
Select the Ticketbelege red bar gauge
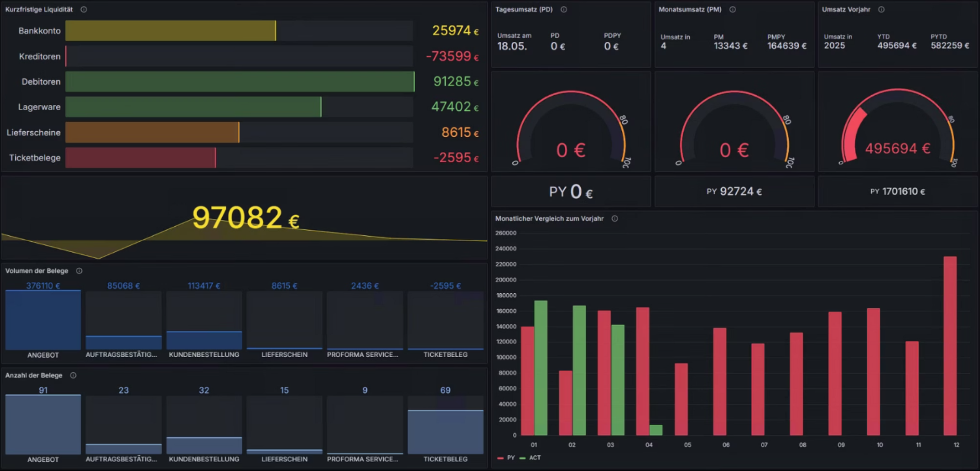coord(239,158)
